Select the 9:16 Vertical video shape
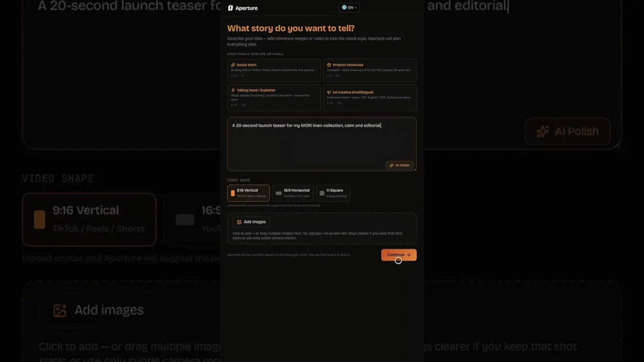Screen dimensions: 644x362 pyautogui.click(x=248, y=193)
